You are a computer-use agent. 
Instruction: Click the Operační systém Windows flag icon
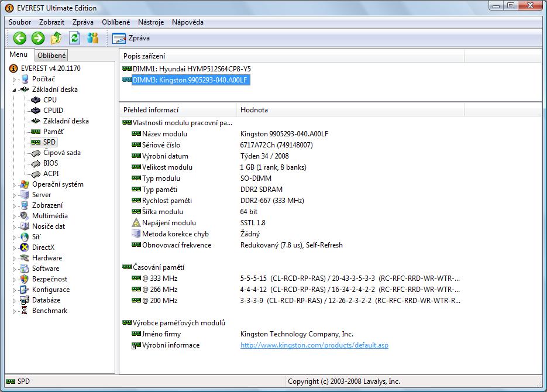point(25,184)
